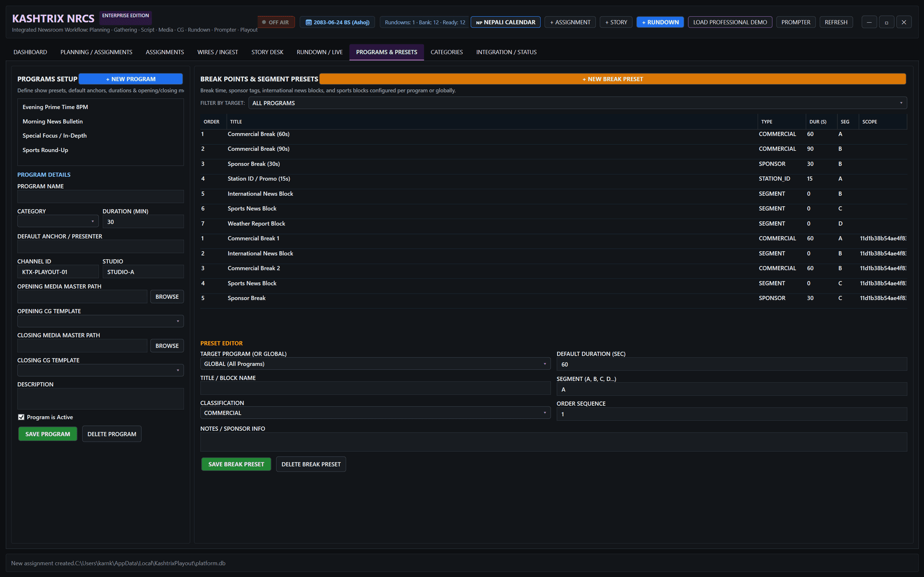The image size is (924, 577).
Task: Save the program with green button
Action: point(48,434)
